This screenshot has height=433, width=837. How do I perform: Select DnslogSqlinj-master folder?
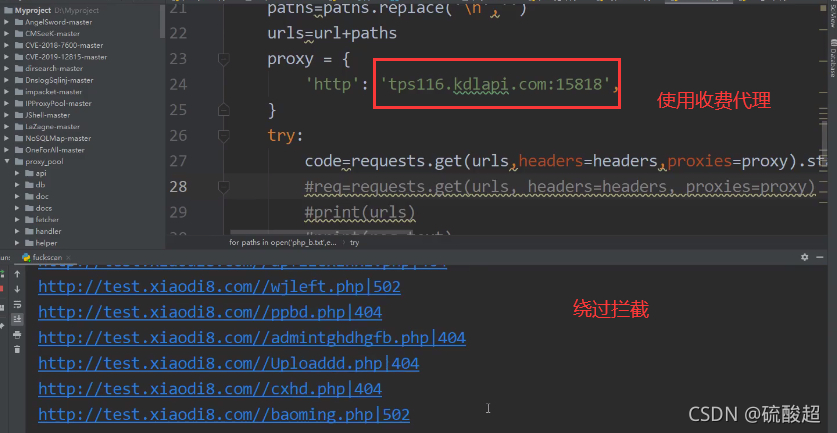pos(59,80)
